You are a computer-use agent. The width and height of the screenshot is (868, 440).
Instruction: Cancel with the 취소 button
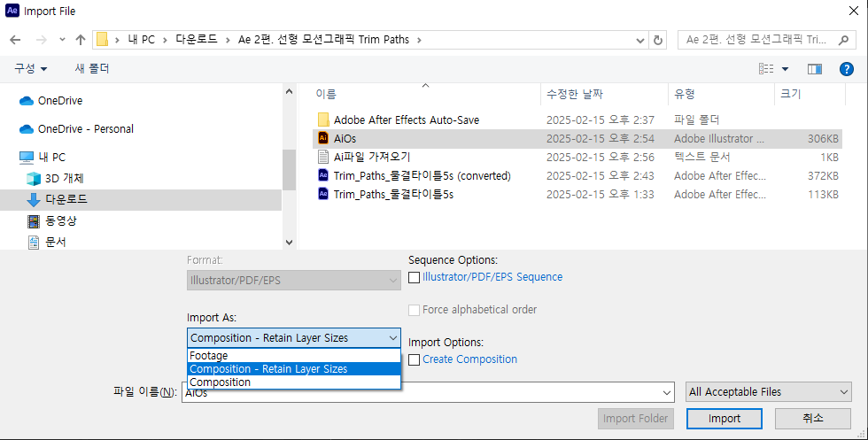click(x=813, y=419)
